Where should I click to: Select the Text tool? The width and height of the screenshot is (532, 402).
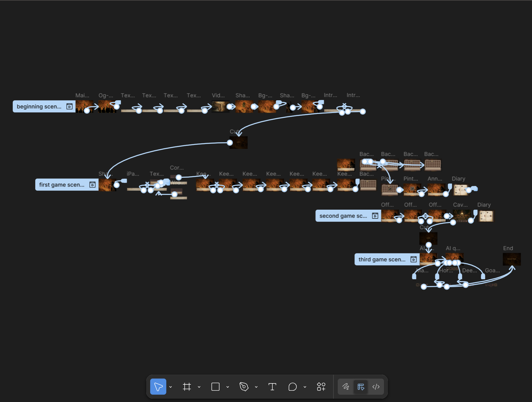tap(272, 387)
